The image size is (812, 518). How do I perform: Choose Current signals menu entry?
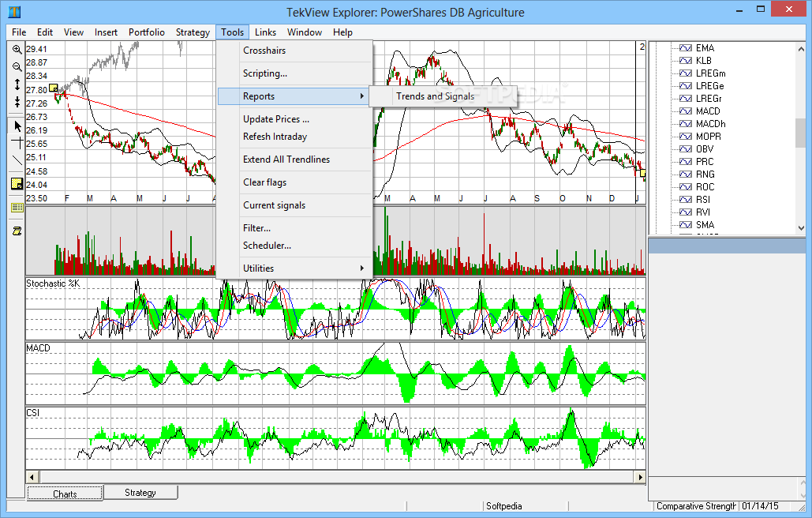tap(294, 205)
